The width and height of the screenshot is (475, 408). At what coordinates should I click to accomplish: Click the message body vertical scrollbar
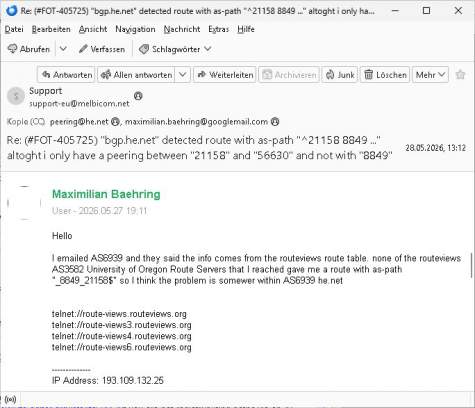point(471,265)
